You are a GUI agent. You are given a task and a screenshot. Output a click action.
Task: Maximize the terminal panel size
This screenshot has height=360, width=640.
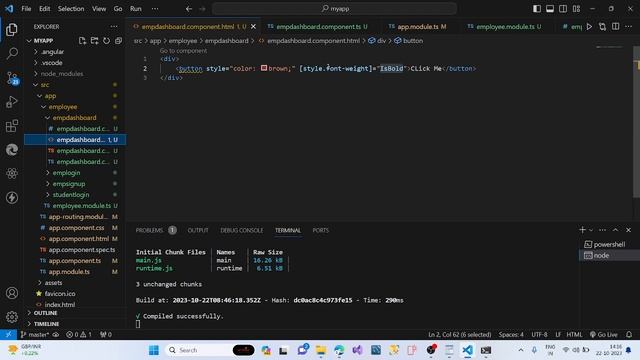616,230
